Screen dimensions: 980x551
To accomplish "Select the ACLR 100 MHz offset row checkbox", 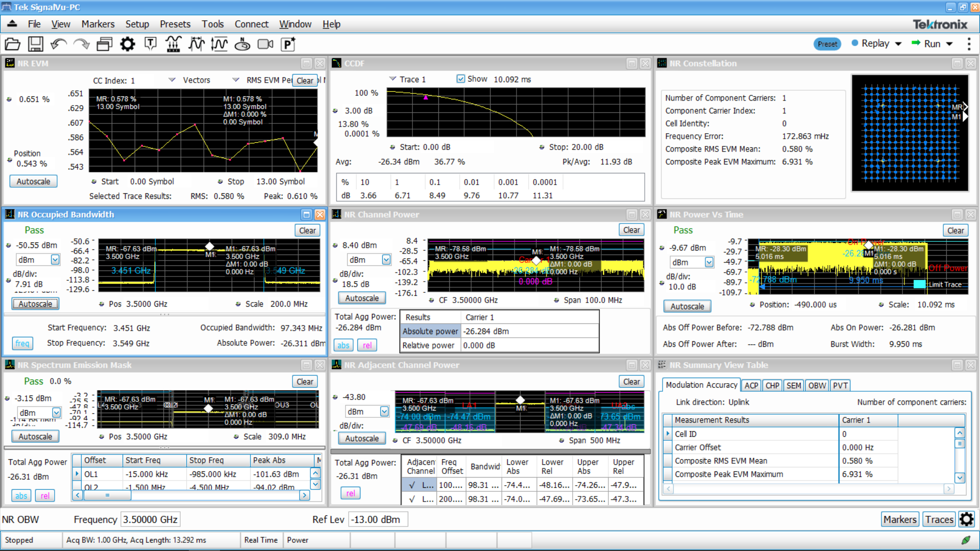I will point(411,485).
